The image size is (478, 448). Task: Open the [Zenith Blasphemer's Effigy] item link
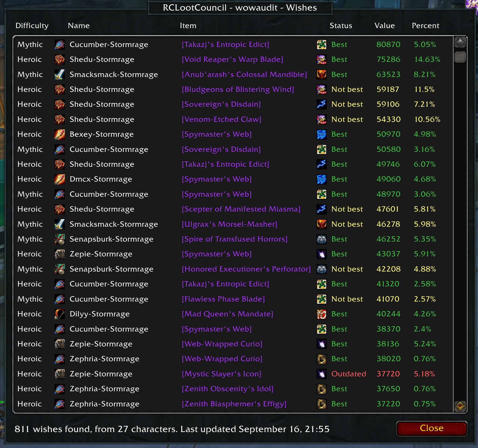tap(234, 404)
